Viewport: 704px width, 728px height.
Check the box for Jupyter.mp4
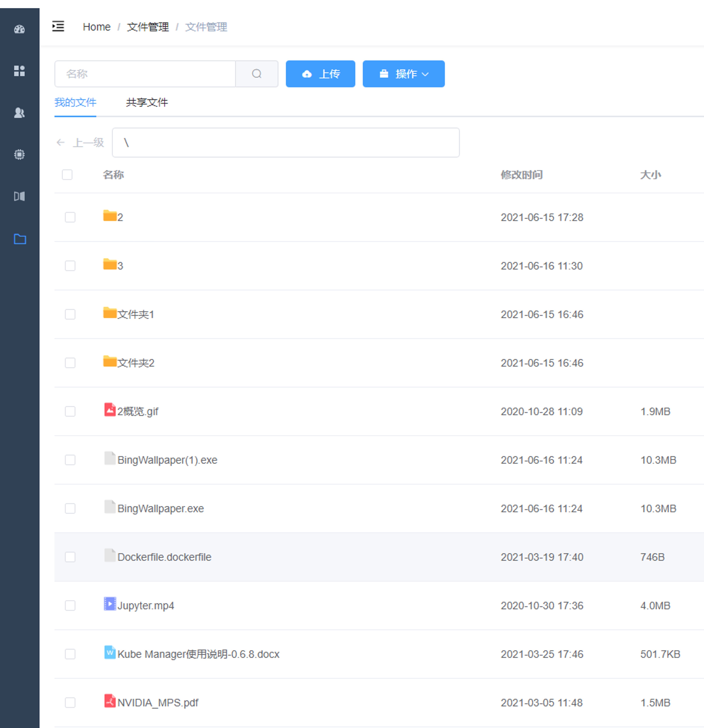70,605
